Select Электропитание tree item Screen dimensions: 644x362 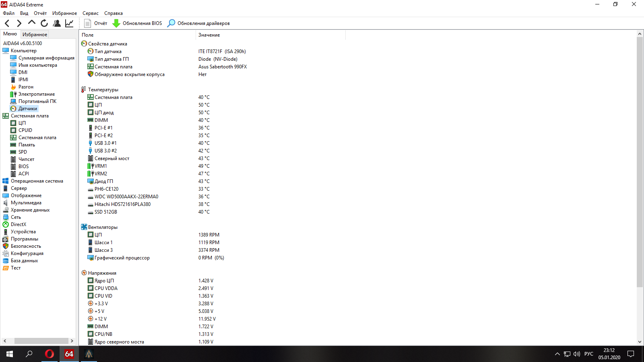(36, 94)
